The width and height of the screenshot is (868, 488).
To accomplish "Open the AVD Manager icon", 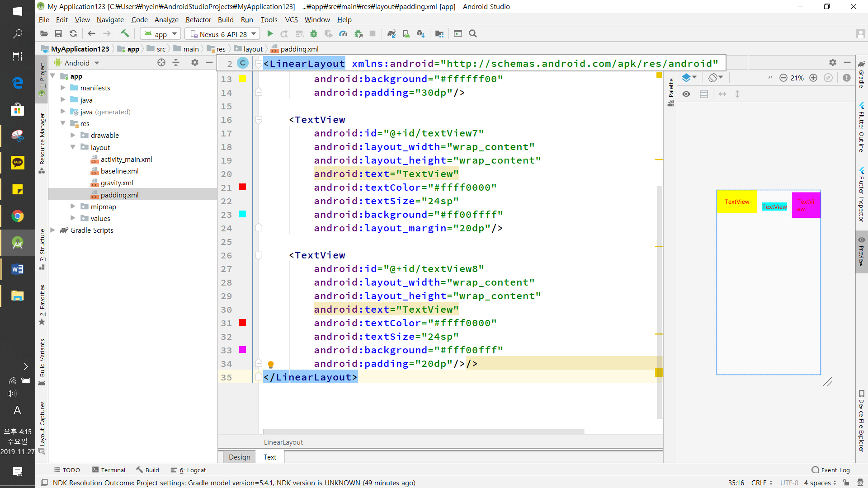I will click(406, 34).
